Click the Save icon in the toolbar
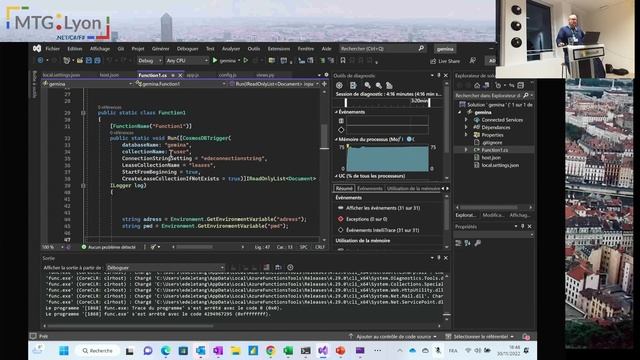Image resolution: width=640 pixels, height=360 pixels. [89, 60]
